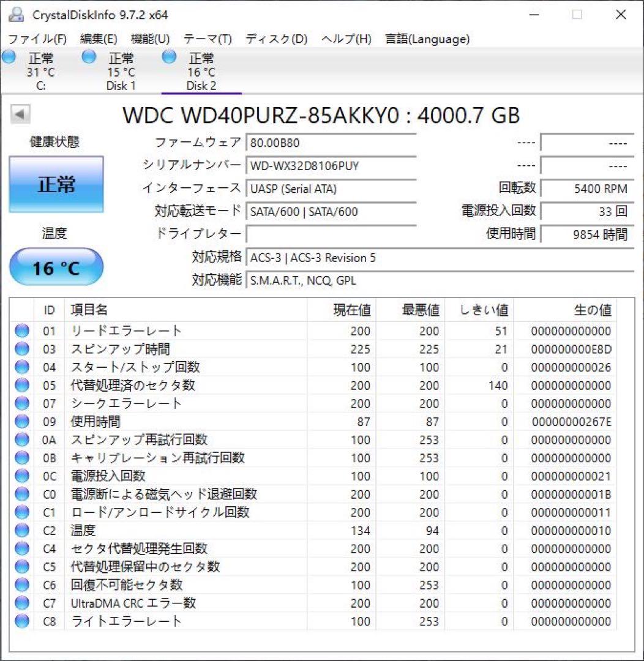Click the empty drive letter field
This screenshot has height=661, width=644.
click(x=331, y=234)
